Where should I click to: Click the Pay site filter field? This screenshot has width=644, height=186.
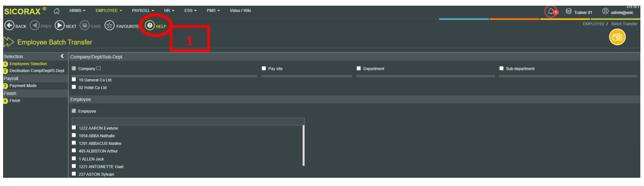[307, 76]
